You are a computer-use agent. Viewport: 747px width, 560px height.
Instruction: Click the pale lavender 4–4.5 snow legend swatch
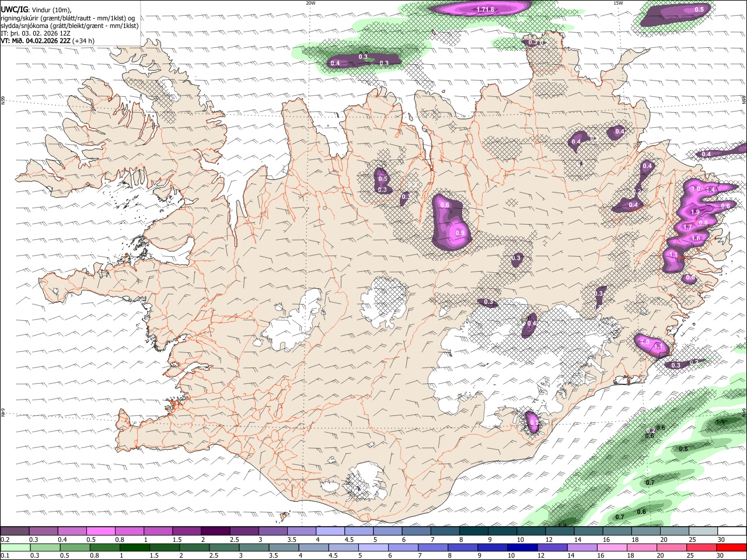[330, 531]
